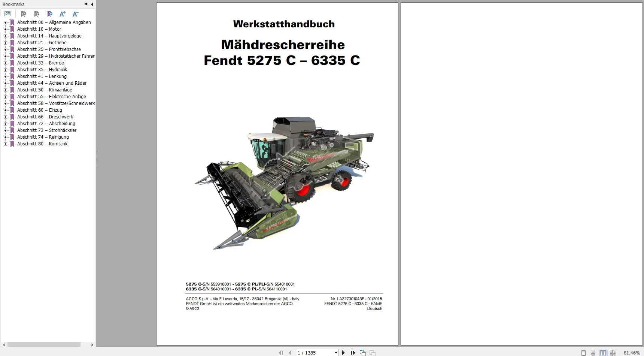The height and width of the screenshot is (356, 644).
Task: Increase bookmark font size with A+
Action: [63, 14]
